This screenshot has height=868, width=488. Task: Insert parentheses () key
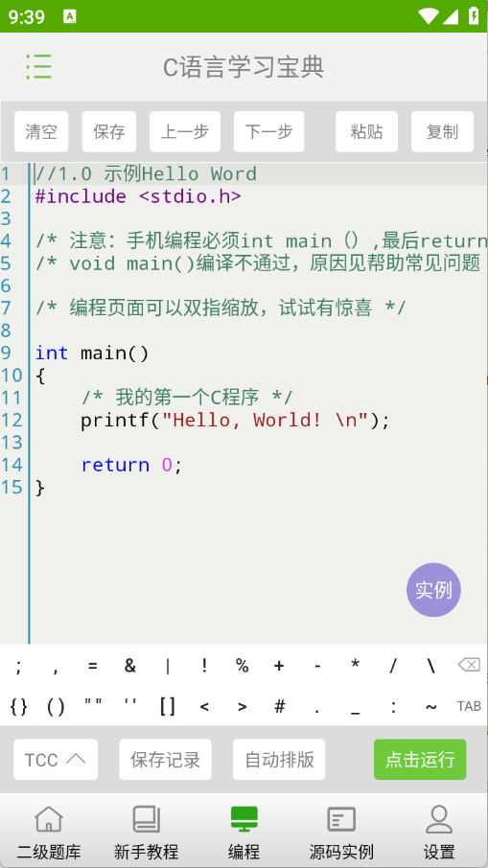coord(56,706)
